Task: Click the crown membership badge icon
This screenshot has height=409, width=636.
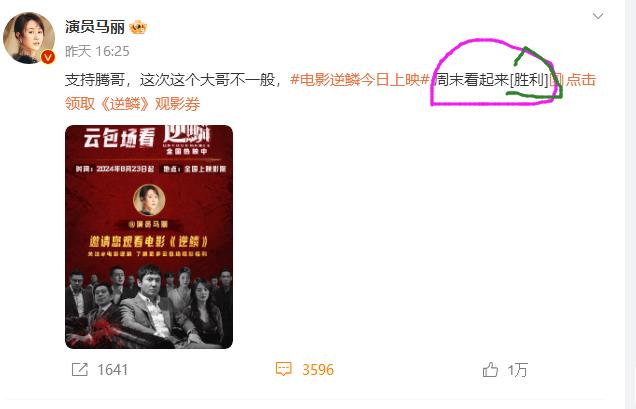Action: (x=138, y=27)
